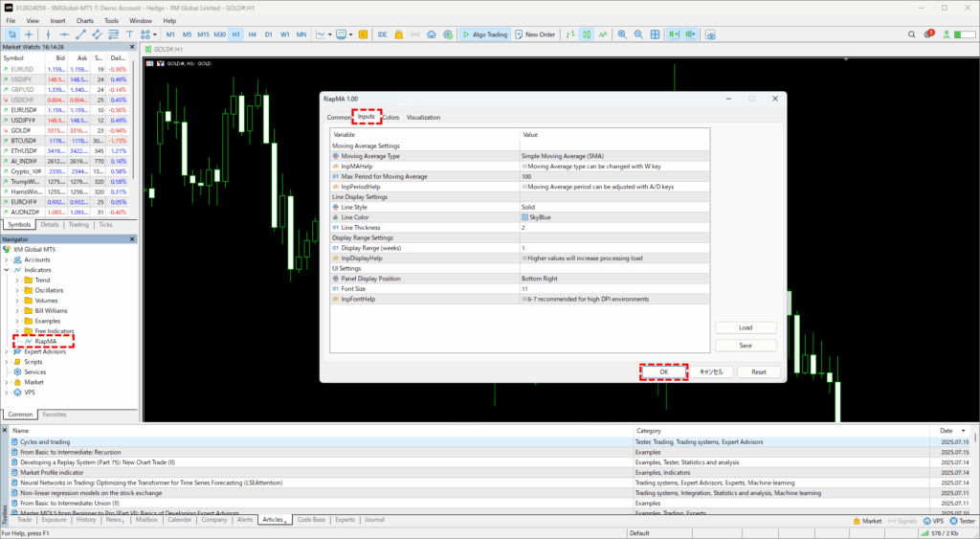The image size is (980, 539).
Task: Edit Max Period value 100
Action: (x=615, y=176)
